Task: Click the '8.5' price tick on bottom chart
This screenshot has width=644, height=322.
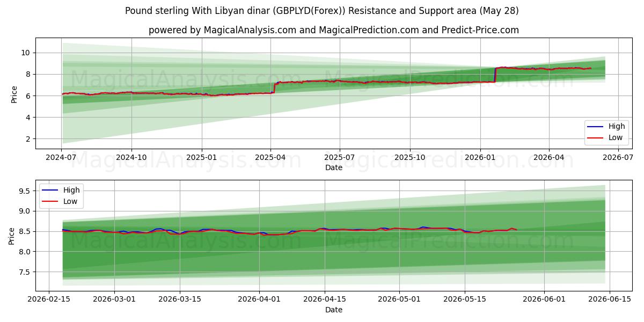Action: 24,231
